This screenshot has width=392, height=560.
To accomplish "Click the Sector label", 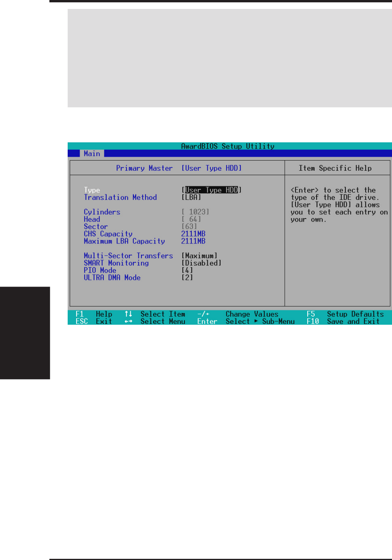I will (96, 227).
